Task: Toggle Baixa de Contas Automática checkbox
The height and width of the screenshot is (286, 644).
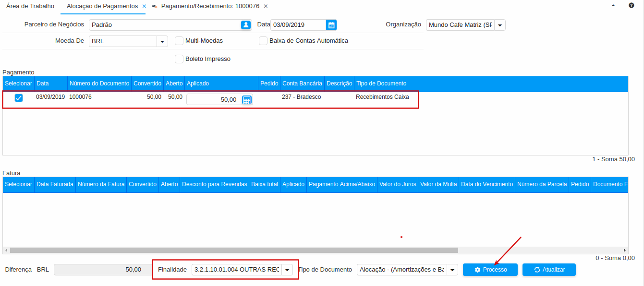Action: [263, 41]
